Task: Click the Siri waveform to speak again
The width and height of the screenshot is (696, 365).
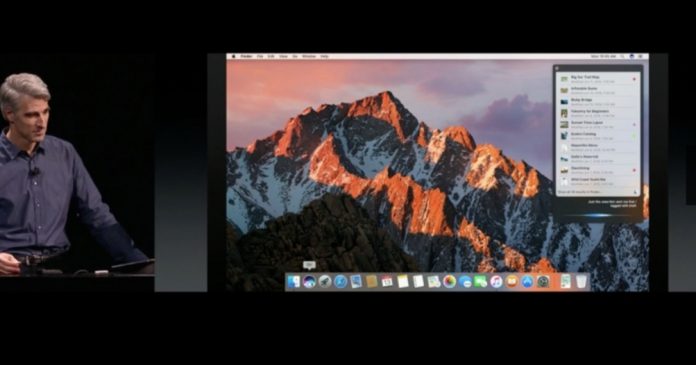Action: point(597,215)
